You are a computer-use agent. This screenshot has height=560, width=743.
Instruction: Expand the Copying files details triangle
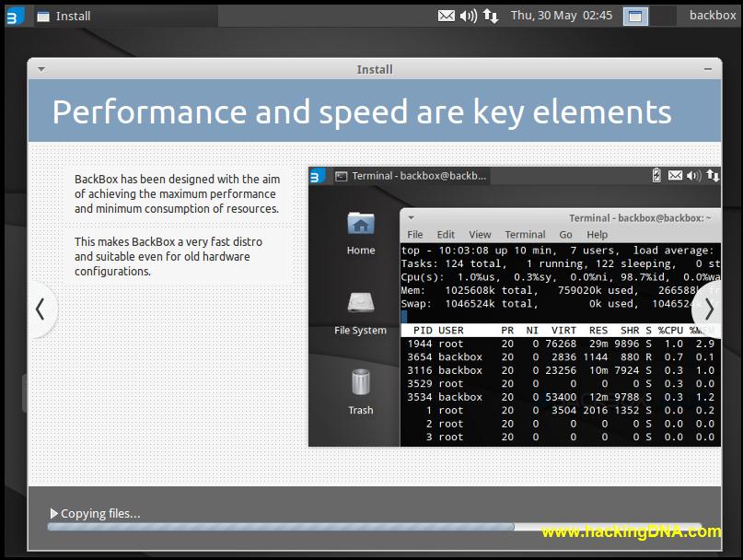click(x=53, y=514)
